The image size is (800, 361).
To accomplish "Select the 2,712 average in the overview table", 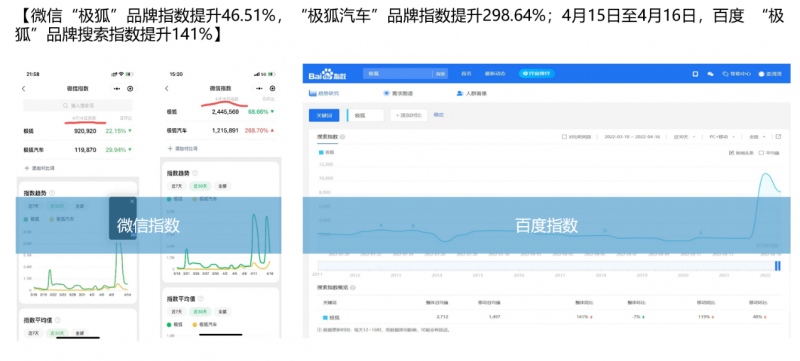I will 442,317.
